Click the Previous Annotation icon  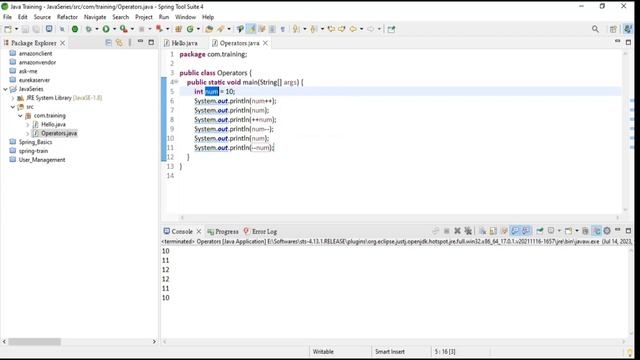[313, 29]
